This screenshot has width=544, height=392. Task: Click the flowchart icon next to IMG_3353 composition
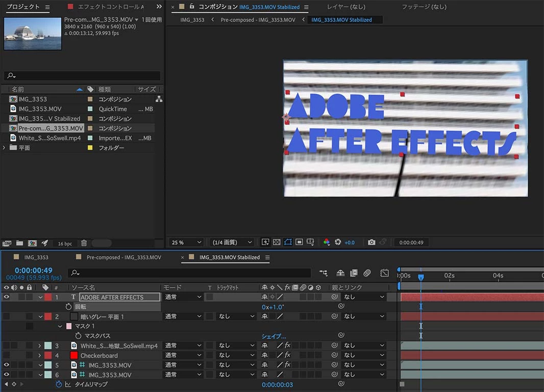coord(159,99)
